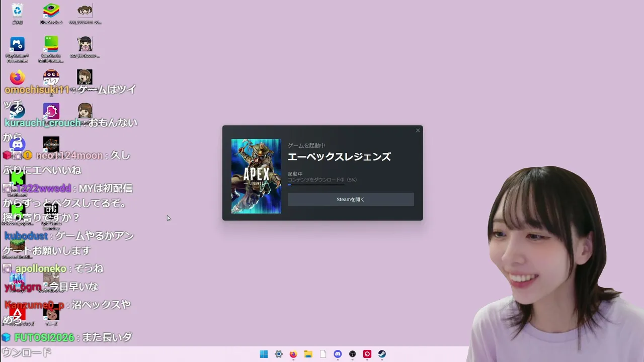Click the "コンテンツをダウンロード中 (5%)" status text

[x=322, y=180]
